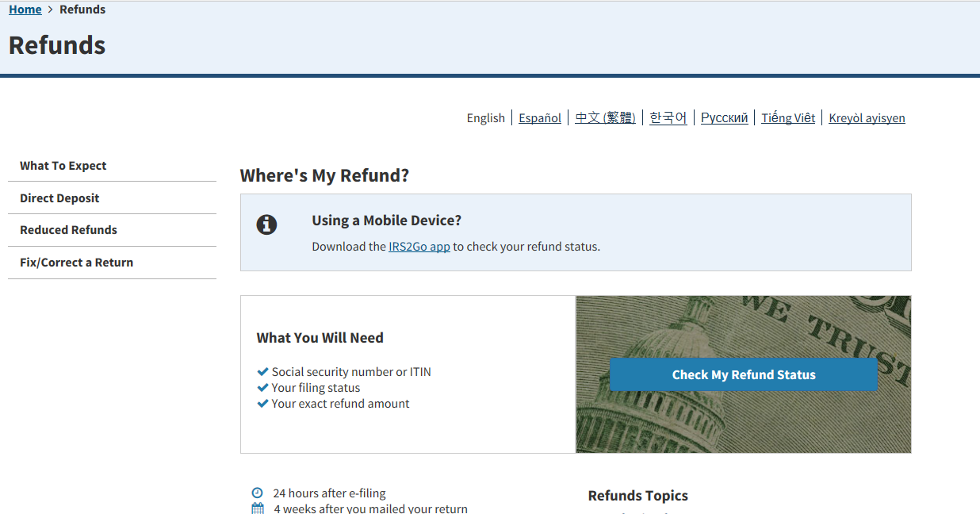The width and height of the screenshot is (980, 514).
Task: Switch to the Russian language version
Action: [724, 117]
